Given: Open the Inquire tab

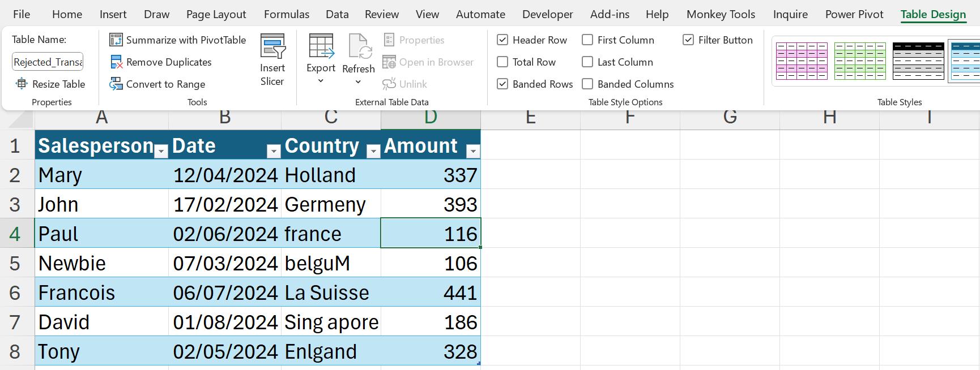Looking at the screenshot, I should 790,14.
